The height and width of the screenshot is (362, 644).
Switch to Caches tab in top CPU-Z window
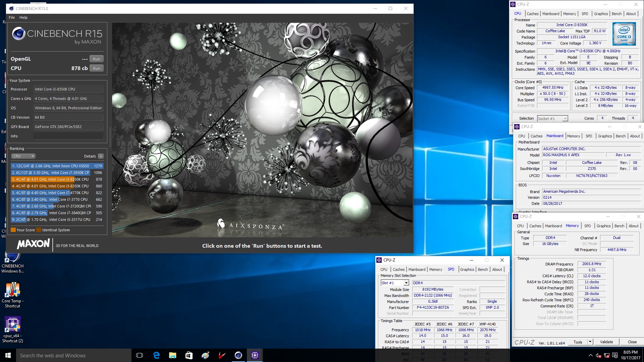pyautogui.click(x=532, y=14)
